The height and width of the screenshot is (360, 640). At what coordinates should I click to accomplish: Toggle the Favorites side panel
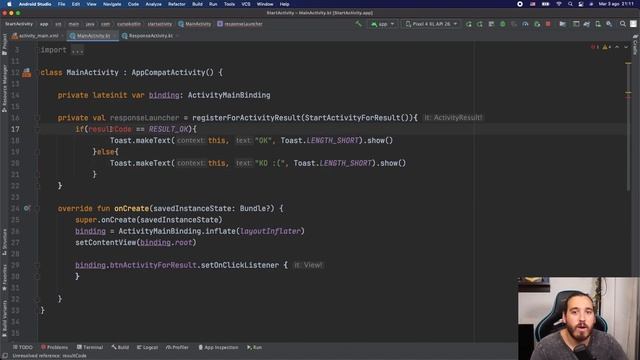click(x=4, y=277)
